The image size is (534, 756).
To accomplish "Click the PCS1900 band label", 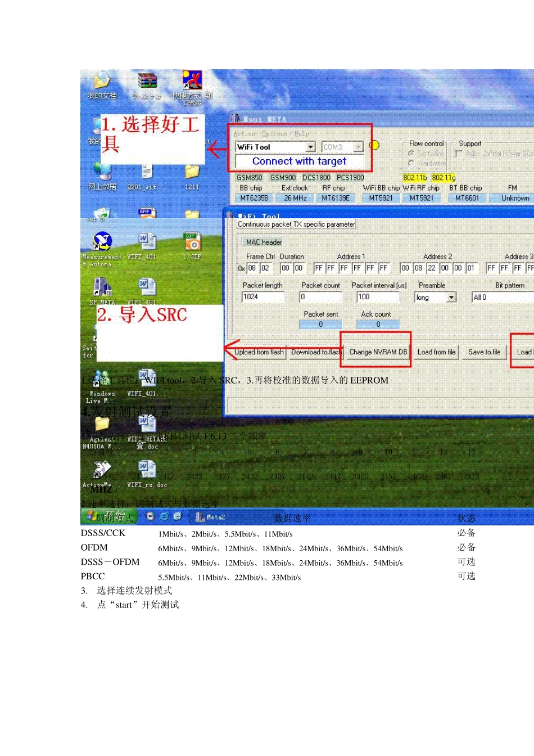I will coord(350,178).
